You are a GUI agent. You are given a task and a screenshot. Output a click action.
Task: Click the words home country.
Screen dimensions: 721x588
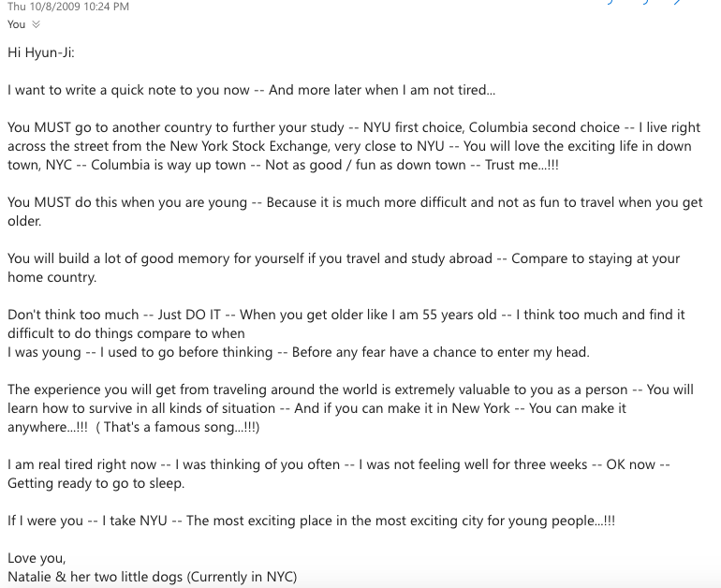point(51,277)
